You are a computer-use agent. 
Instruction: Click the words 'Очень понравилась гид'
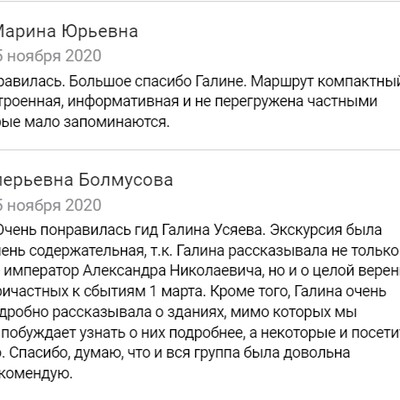coord(79,231)
